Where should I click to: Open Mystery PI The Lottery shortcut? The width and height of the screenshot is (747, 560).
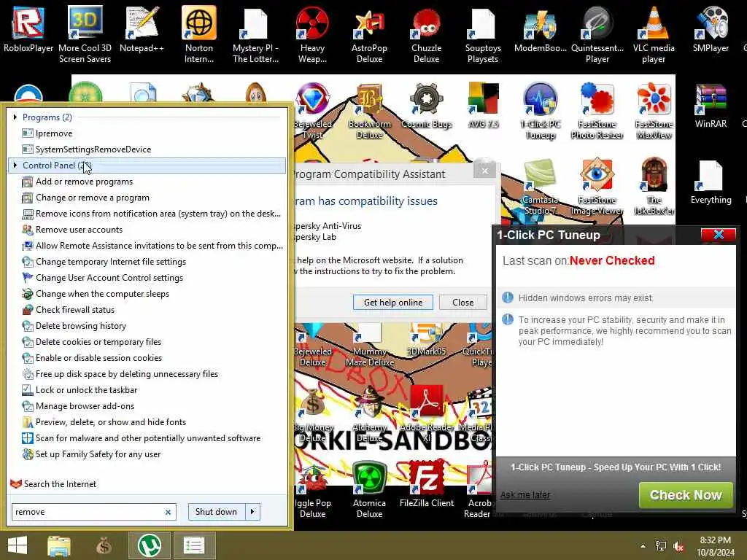coord(255,34)
